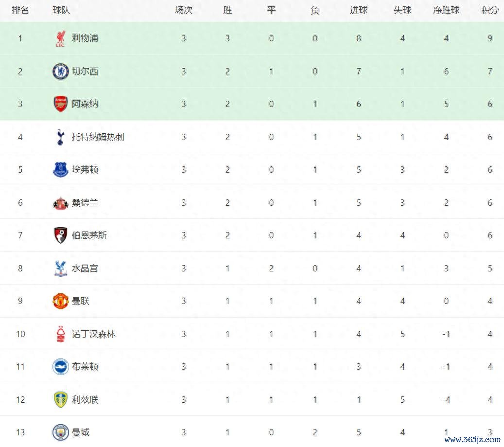Open the 利物浦 team name link
Image resolution: width=504 pixels, height=447 pixels.
click(85, 38)
